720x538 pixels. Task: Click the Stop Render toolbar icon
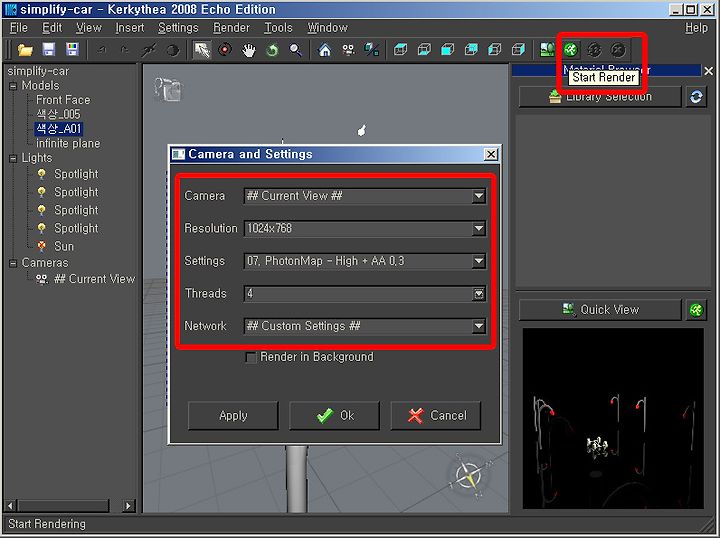[x=619, y=50]
